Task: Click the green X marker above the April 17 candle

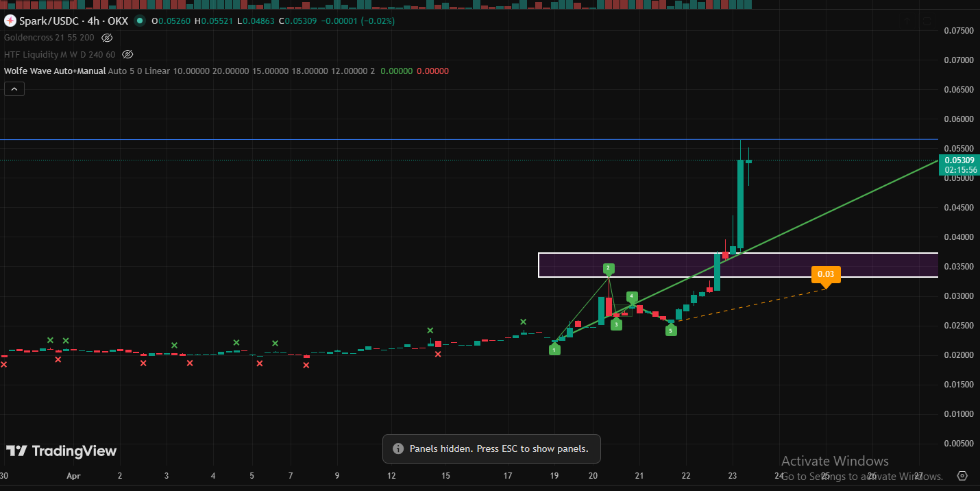Action: pos(523,320)
